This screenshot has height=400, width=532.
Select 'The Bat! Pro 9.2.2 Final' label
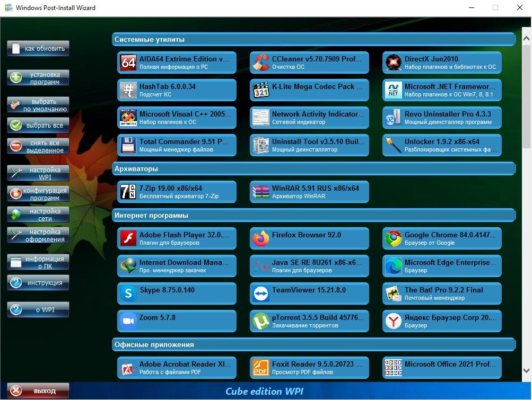click(x=444, y=290)
